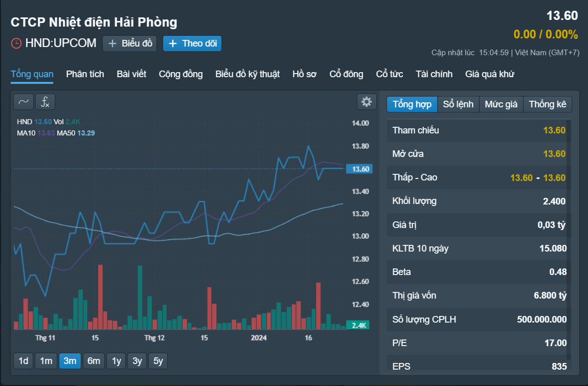Open Biểu đồ kỹ thuật tab
Image resolution: width=588 pixels, height=386 pixels.
point(247,74)
